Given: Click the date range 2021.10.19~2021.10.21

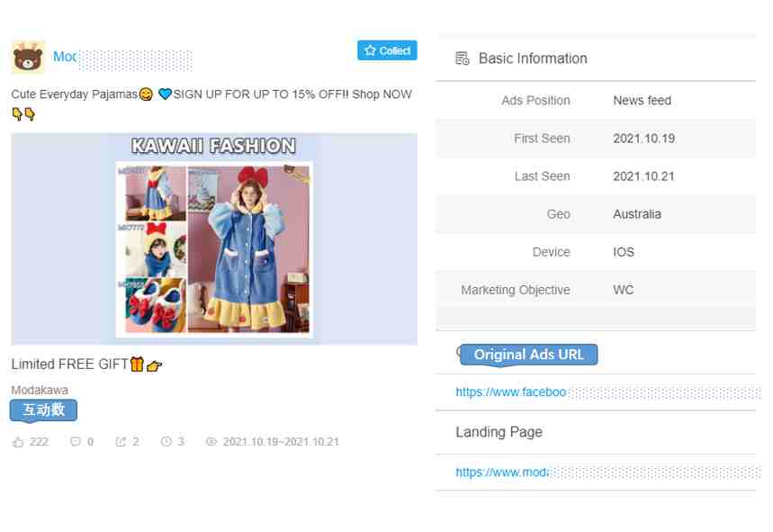Looking at the screenshot, I should tap(281, 442).
